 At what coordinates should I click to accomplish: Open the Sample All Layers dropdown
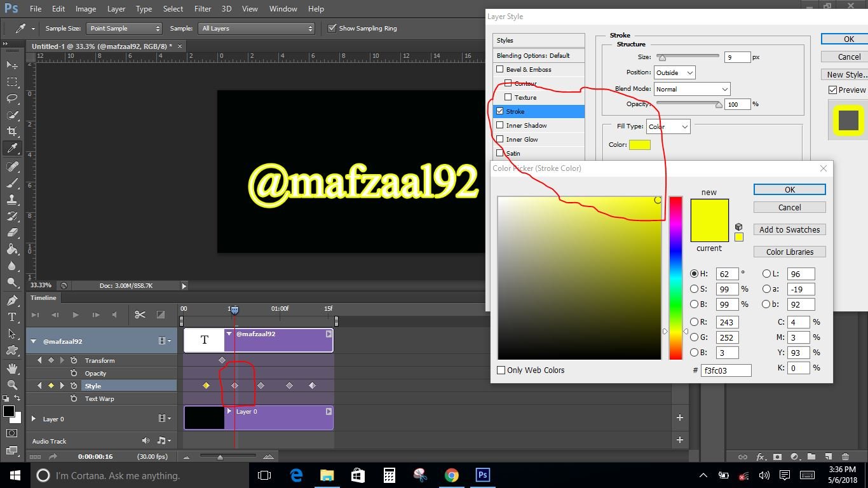tap(257, 28)
